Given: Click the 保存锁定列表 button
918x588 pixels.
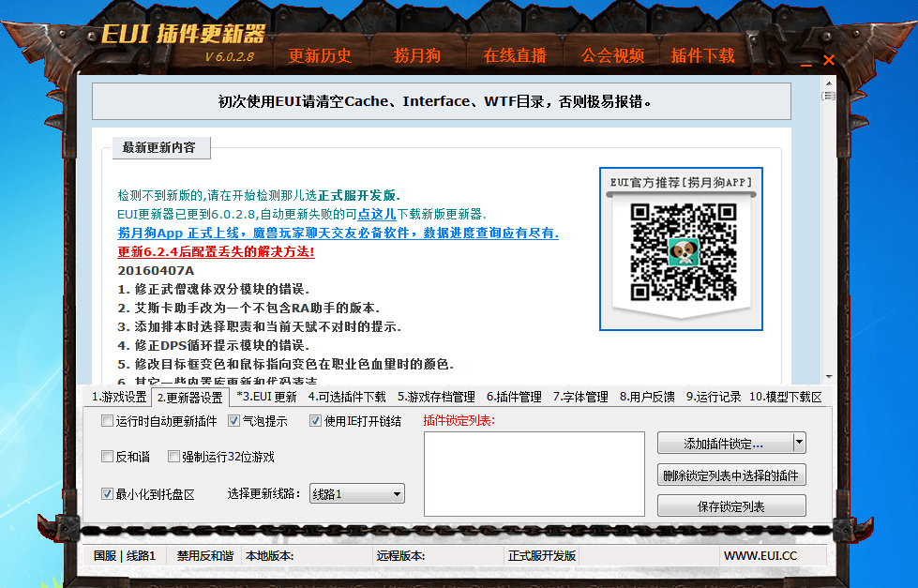Looking at the screenshot, I should pos(731,506).
